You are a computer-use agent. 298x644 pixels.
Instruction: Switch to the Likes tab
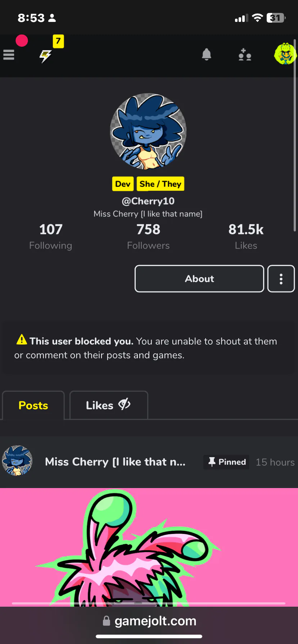tap(109, 405)
